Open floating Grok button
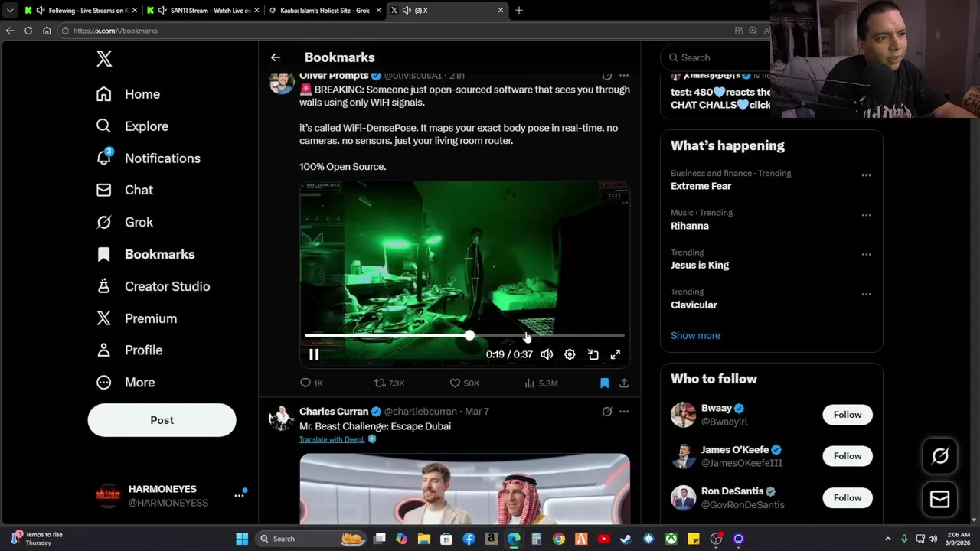Screen dimensions: 980x551 939,456
